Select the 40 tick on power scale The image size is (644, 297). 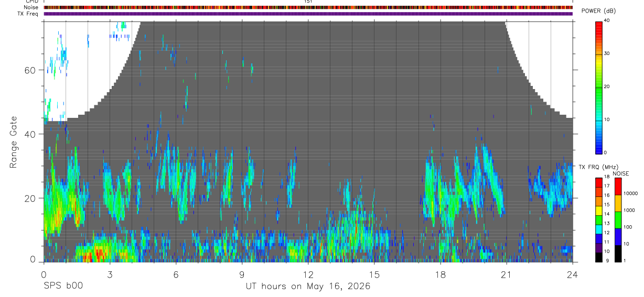click(x=607, y=20)
